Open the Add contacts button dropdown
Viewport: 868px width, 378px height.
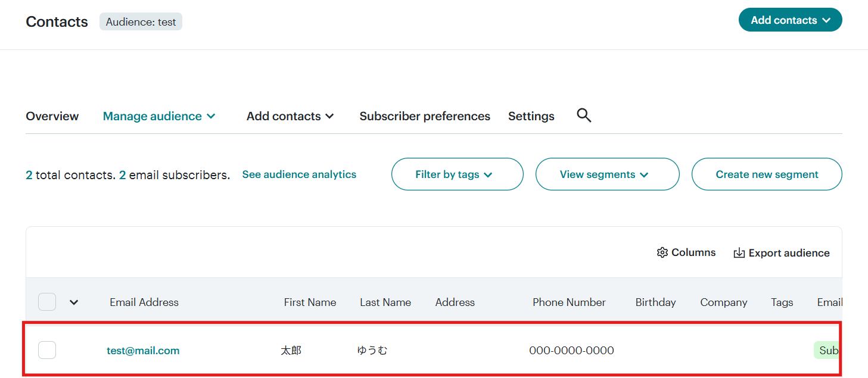[790, 20]
